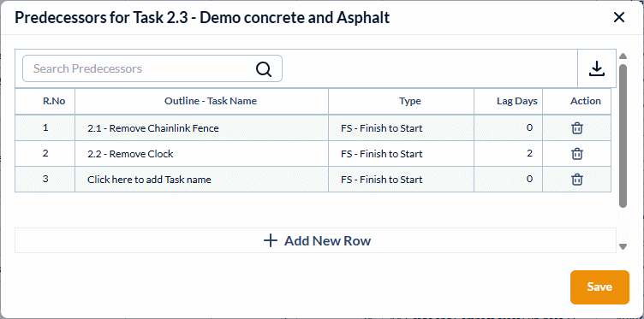Click the plus icon beside Add New Row
This screenshot has width=644, height=319.
tap(271, 240)
